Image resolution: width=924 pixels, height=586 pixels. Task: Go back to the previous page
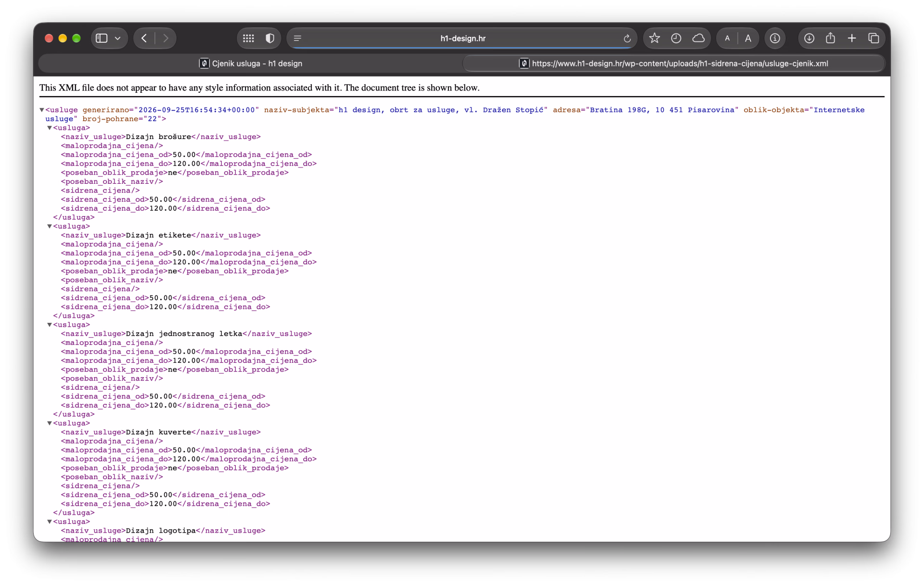(144, 38)
